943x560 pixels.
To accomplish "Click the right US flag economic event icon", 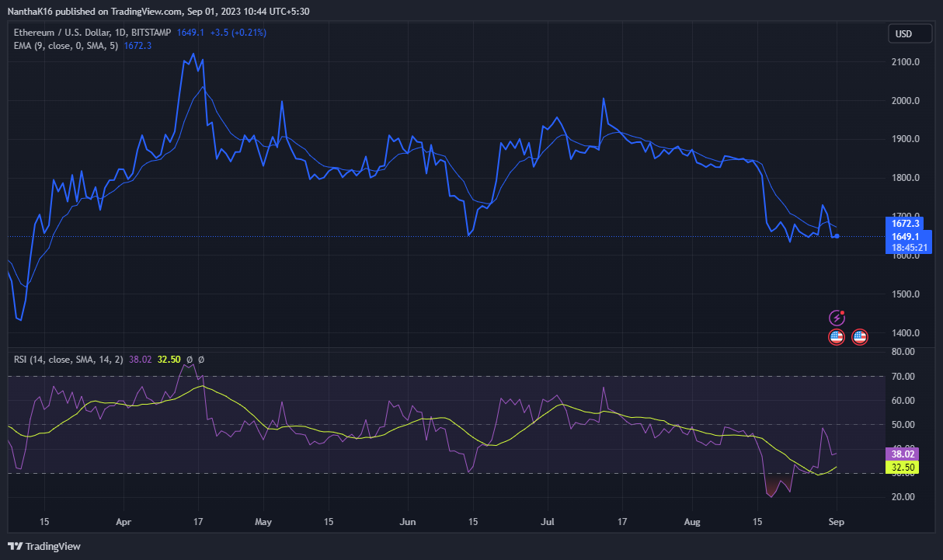I will click(x=859, y=337).
